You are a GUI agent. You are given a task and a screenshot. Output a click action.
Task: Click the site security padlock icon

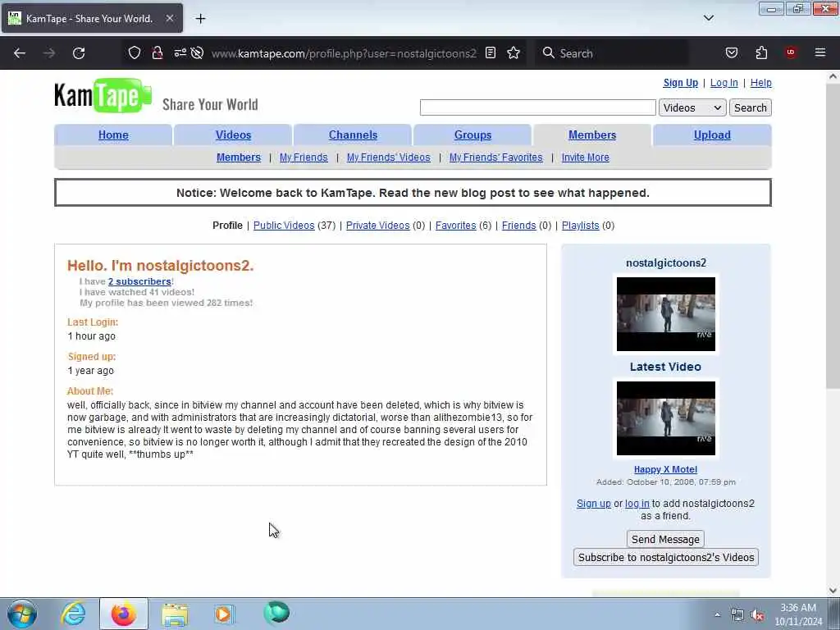click(x=157, y=52)
